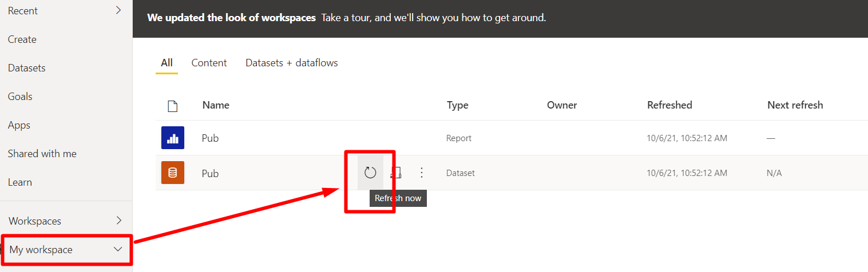Switch to the Content tab
Viewport: 868px width, 272px height.
(209, 63)
